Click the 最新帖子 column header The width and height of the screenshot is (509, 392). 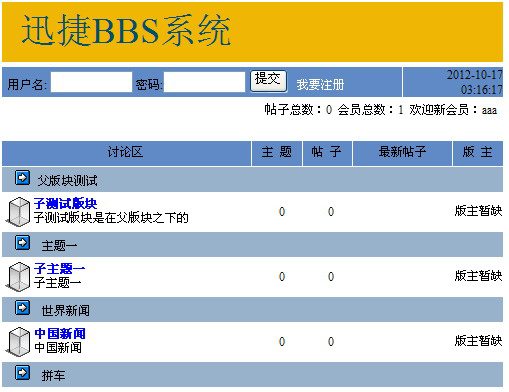point(402,153)
